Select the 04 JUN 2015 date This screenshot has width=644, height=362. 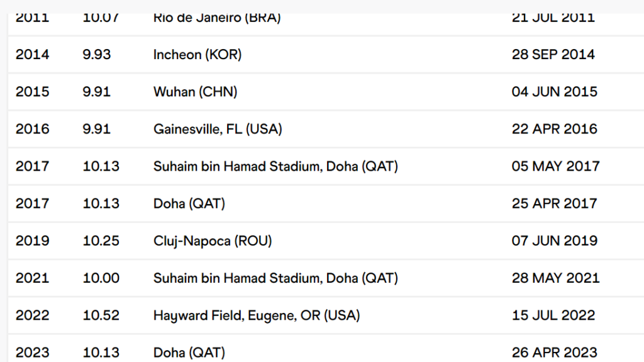tap(554, 92)
